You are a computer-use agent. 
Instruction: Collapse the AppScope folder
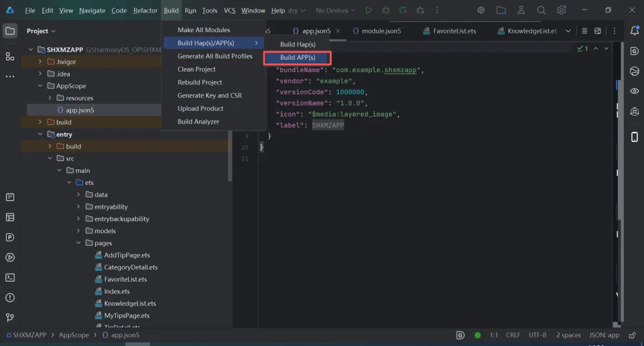point(41,86)
